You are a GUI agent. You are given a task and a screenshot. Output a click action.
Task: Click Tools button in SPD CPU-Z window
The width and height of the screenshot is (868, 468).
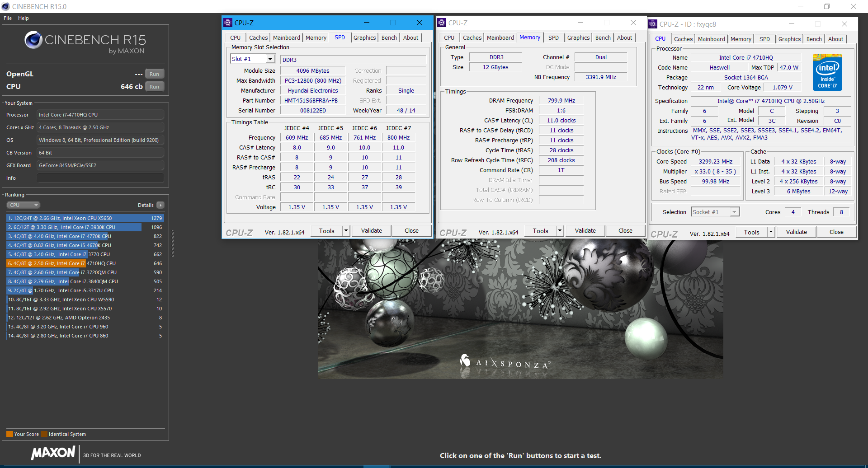tap(327, 231)
